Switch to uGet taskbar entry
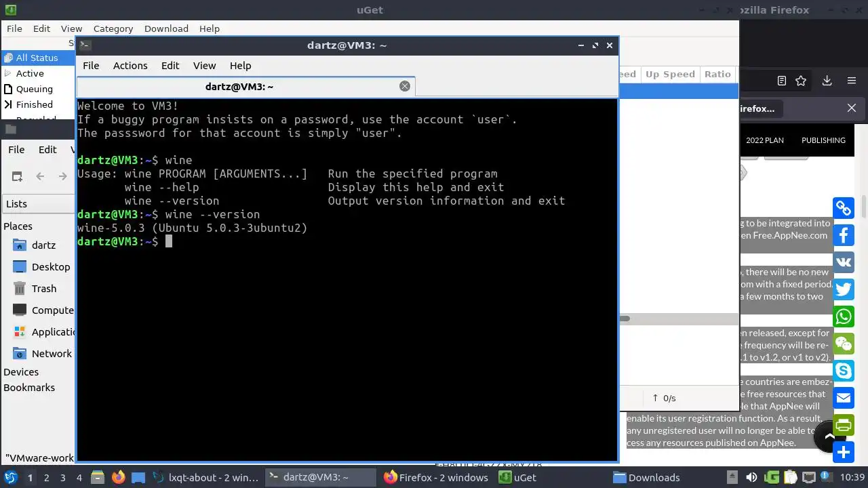 [518, 477]
